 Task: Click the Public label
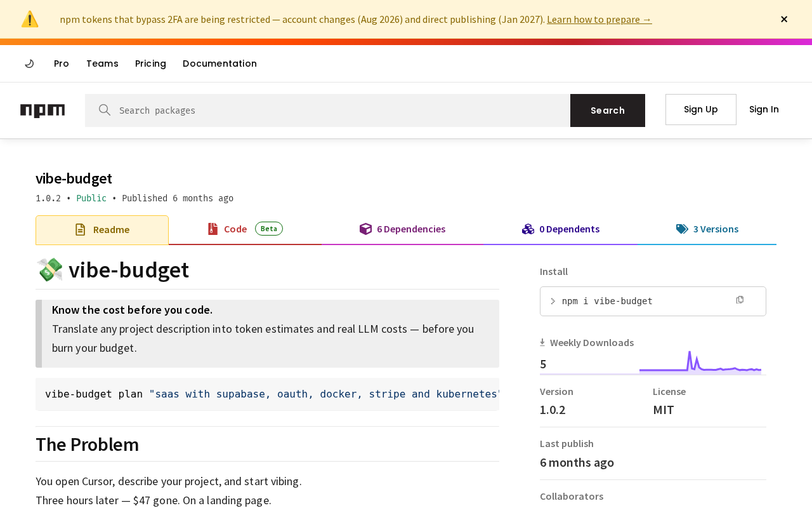tap(91, 198)
